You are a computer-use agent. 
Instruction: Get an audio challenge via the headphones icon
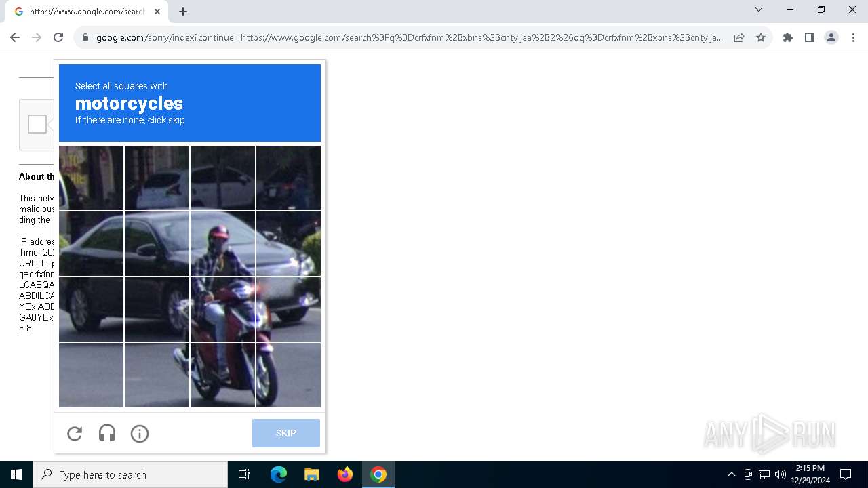[107, 433]
